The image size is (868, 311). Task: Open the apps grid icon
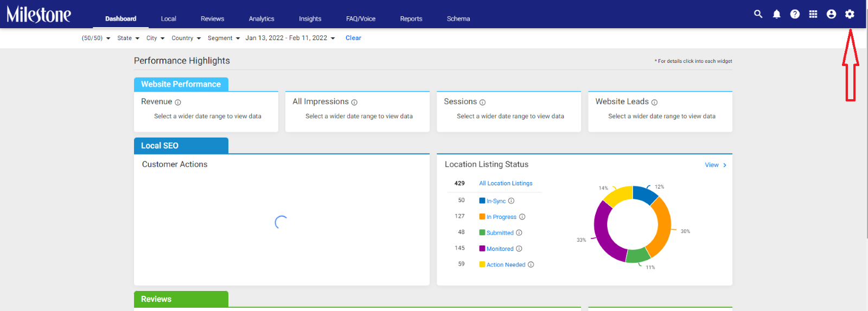click(813, 14)
